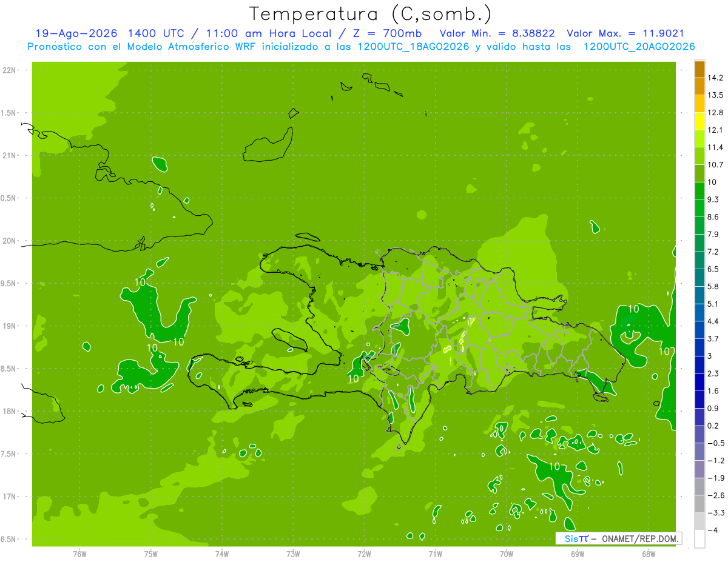
Task: Click the "ONAMET/REP.DOM." credit label
Action: [x=641, y=538]
